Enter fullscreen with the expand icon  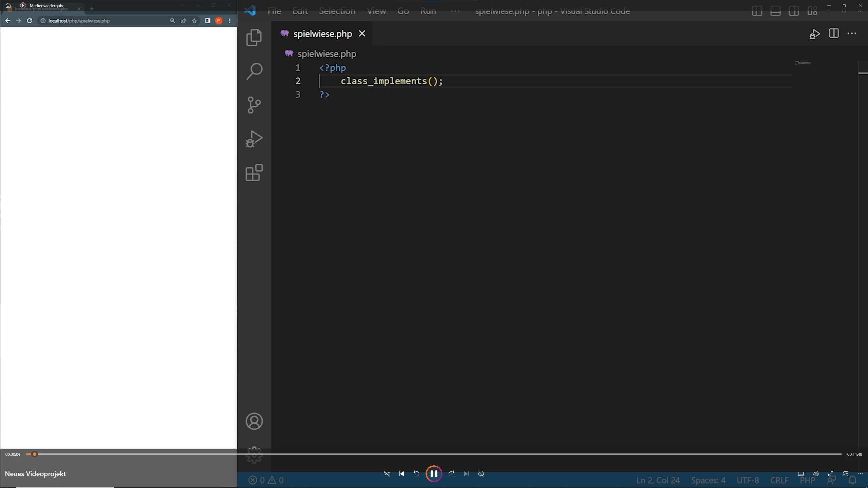[x=831, y=474]
